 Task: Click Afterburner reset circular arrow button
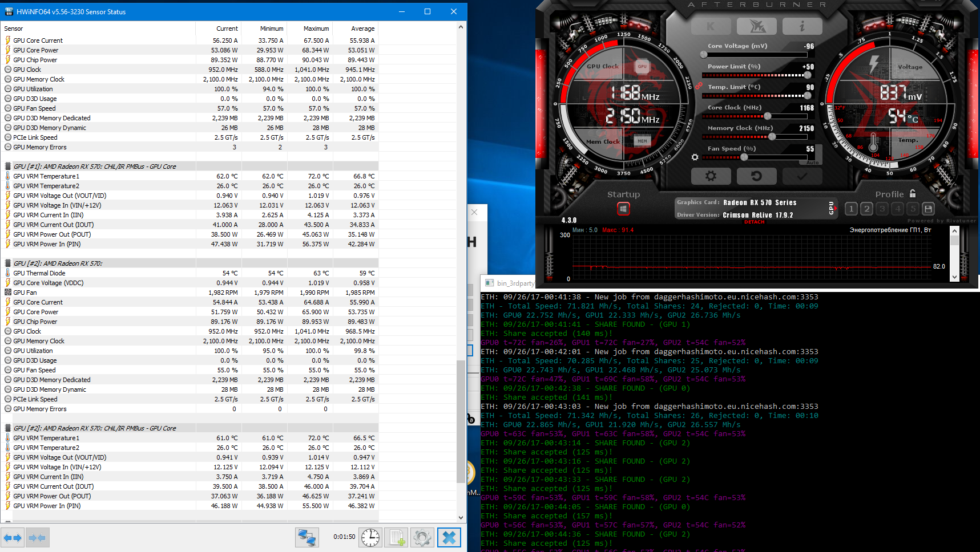(x=757, y=176)
